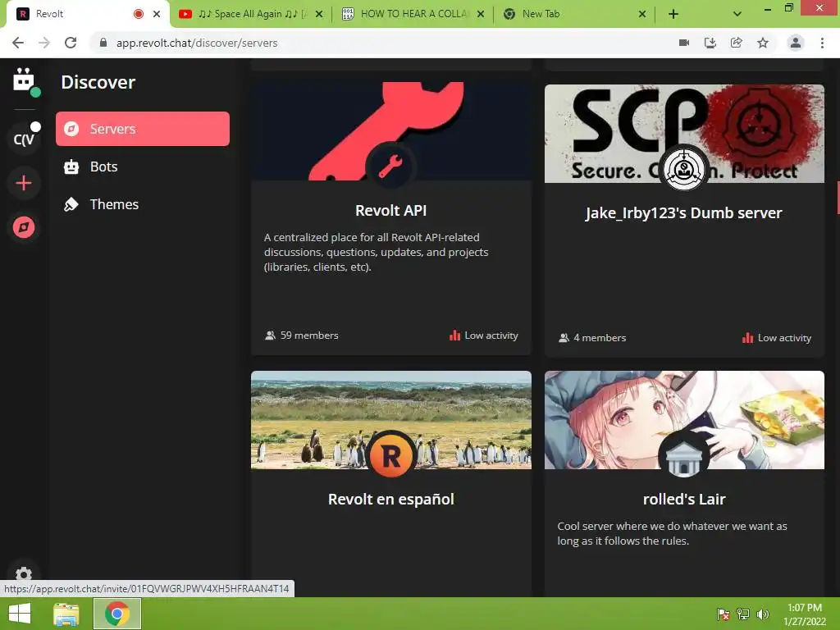Switch to Space All Again YouTube tab

coord(250,14)
